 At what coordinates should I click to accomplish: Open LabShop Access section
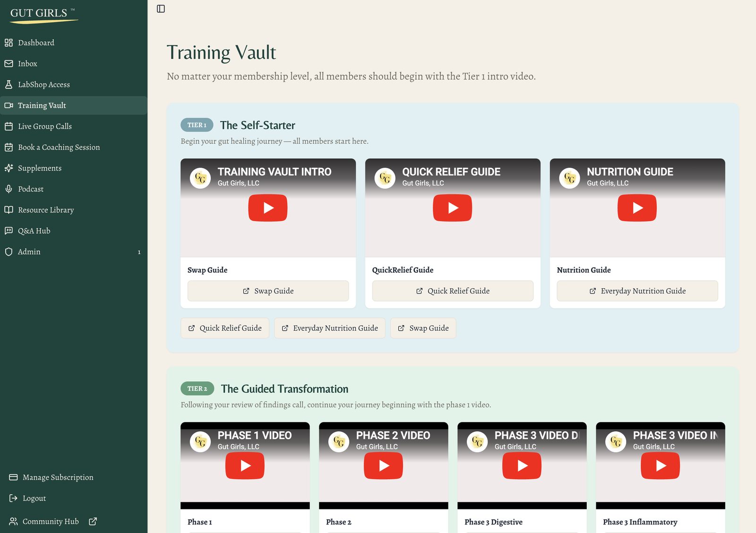pos(74,85)
